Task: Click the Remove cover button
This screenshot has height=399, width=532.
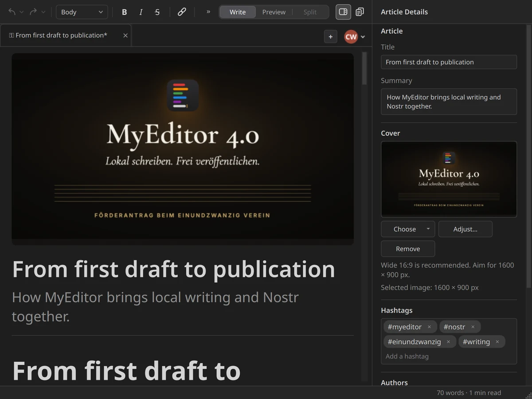Action: click(x=408, y=249)
